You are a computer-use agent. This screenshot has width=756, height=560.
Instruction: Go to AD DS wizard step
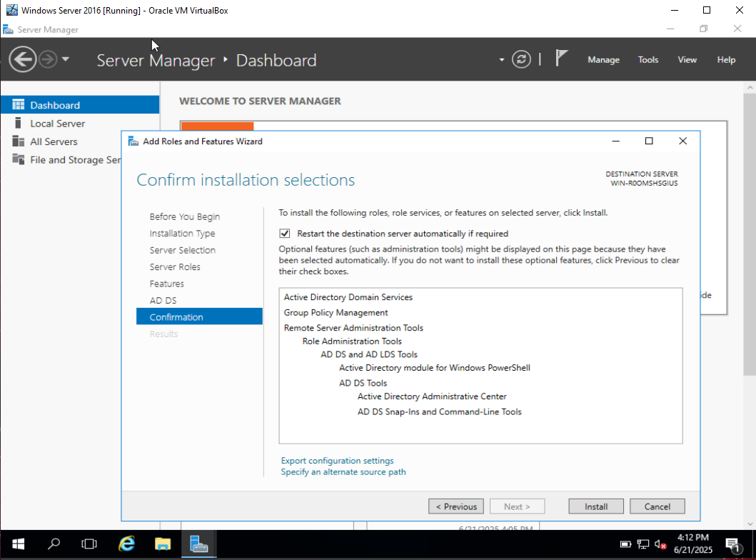click(163, 301)
